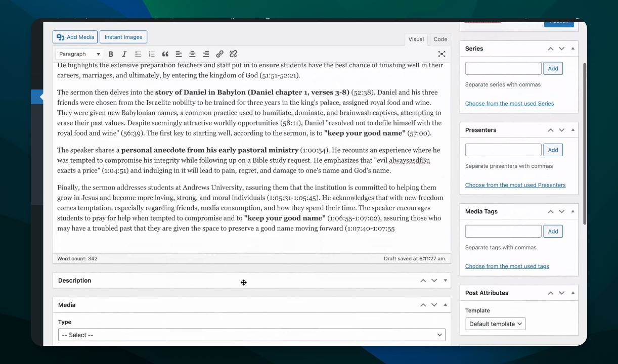This screenshot has height=364, width=618.
Task: Toggle the Media Tags panel collapse arrow
Action: tap(572, 211)
